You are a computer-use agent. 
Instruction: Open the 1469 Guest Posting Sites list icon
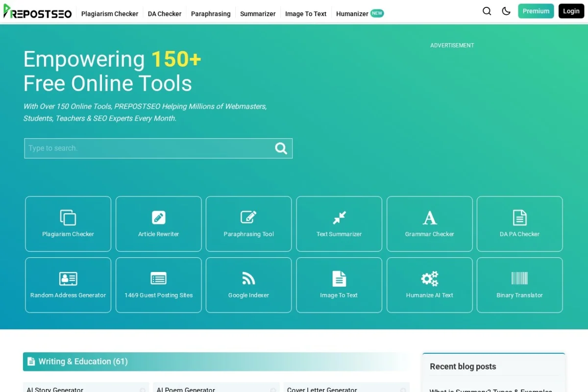pyautogui.click(x=158, y=279)
